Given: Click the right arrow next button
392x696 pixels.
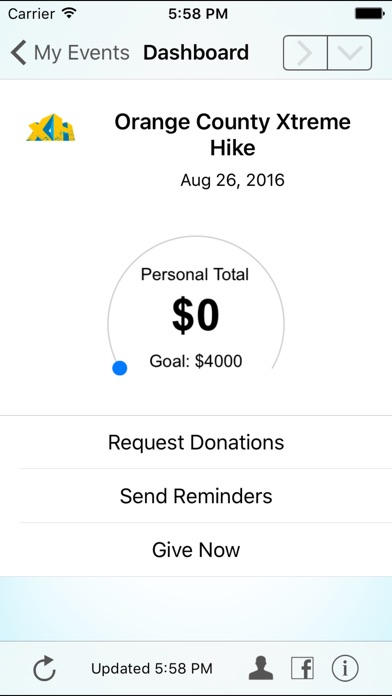Looking at the screenshot, I should [305, 53].
